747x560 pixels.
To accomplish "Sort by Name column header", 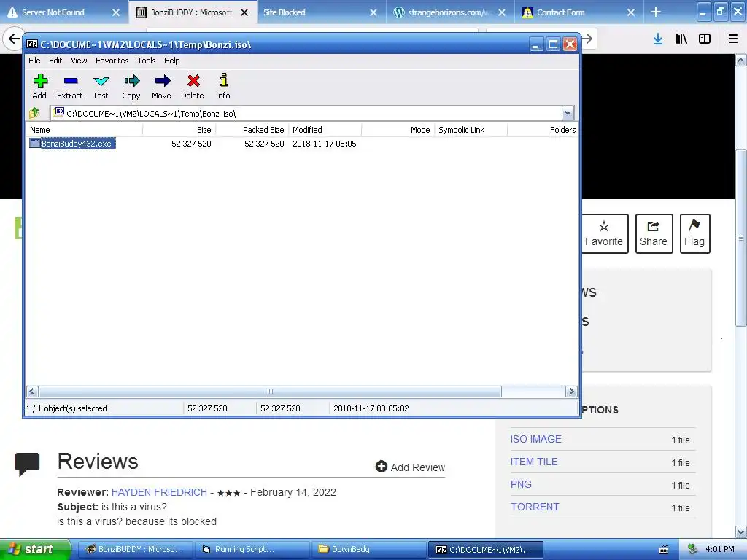I will [x=85, y=130].
